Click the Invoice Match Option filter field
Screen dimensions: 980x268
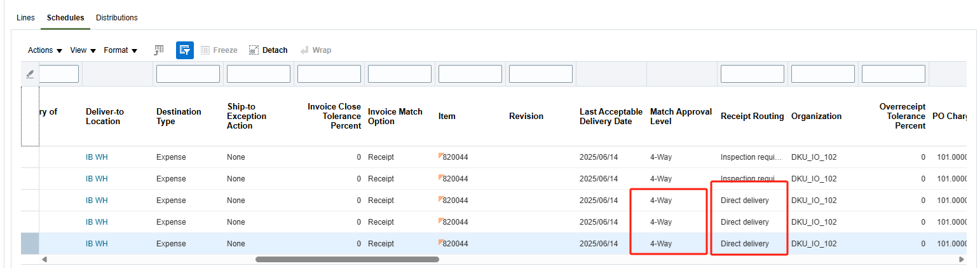400,74
